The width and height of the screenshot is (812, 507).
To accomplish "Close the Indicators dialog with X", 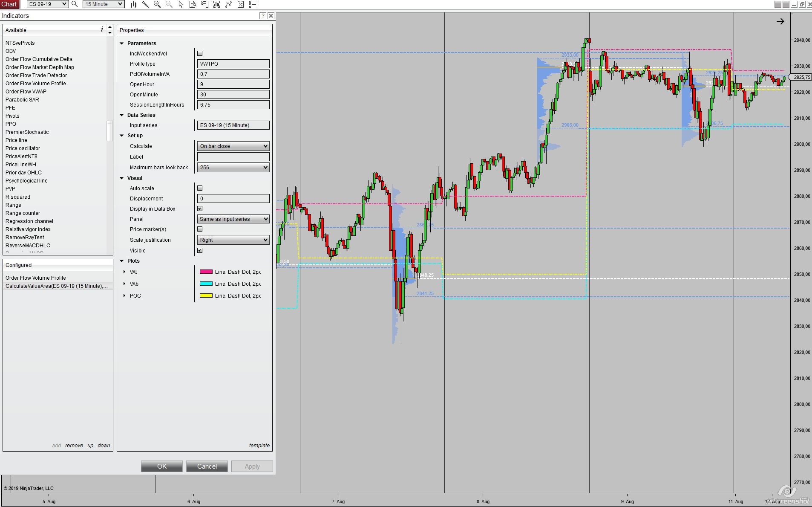I will [x=271, y=16].
